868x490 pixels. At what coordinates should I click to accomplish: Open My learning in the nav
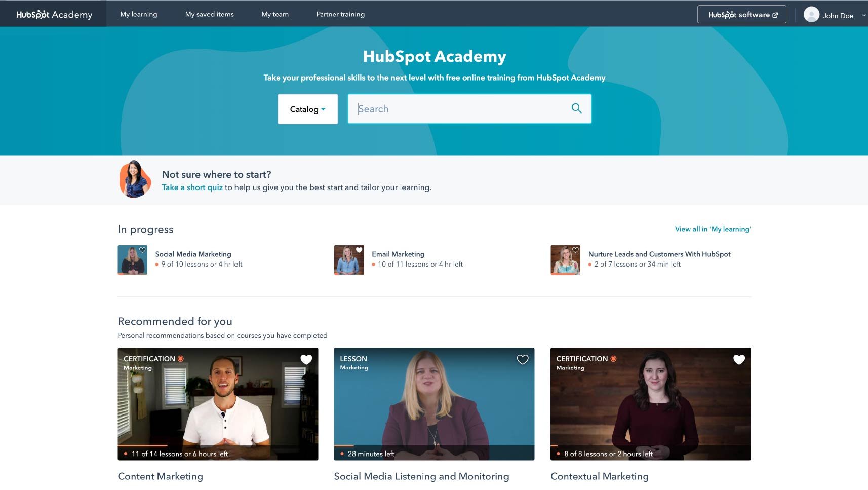click(x=139, y=14)
